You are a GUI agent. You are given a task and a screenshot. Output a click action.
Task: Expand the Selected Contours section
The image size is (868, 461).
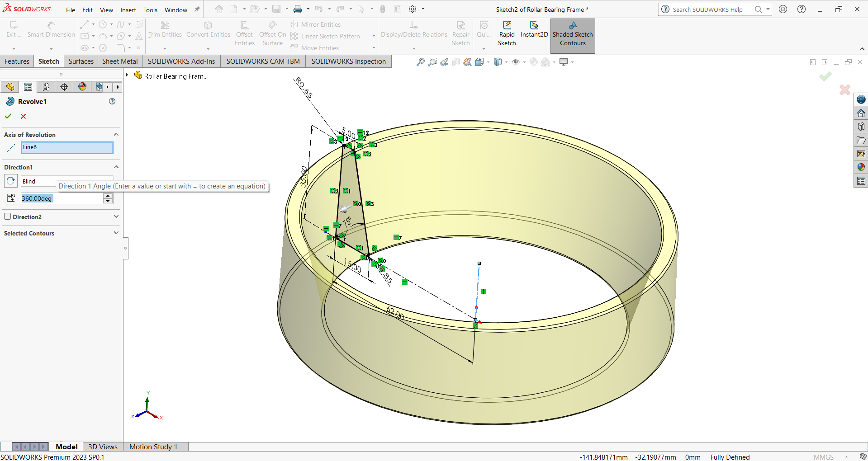(116, 233)
